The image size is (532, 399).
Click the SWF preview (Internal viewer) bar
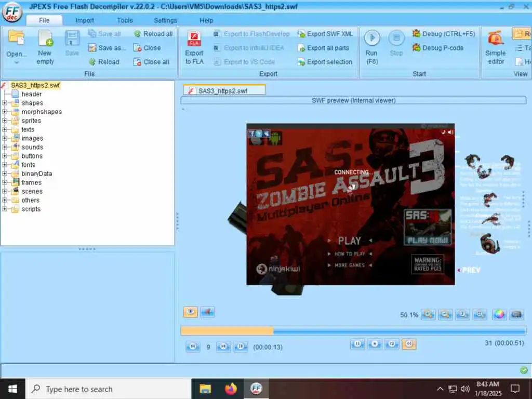(x=353, y=100)
